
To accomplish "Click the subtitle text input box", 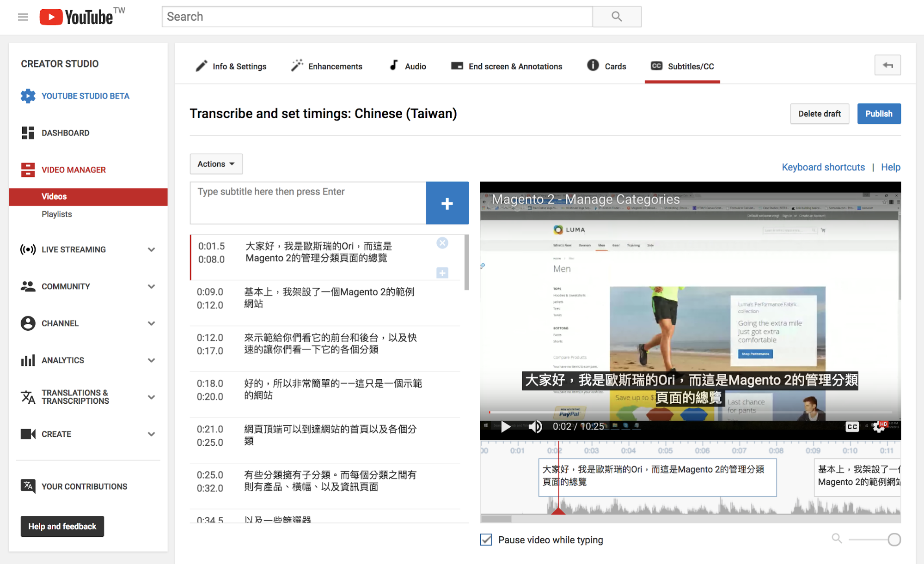I will point(308,203).
